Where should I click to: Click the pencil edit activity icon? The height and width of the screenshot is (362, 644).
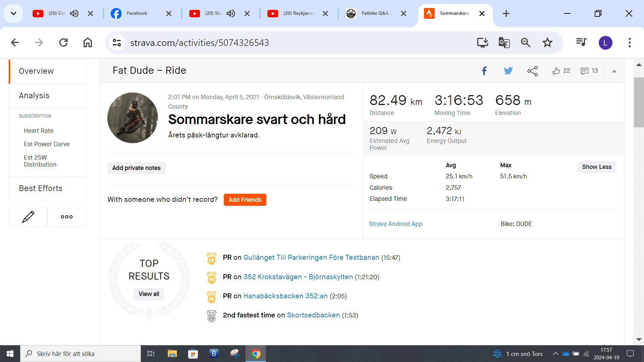(x=28, y=217)
